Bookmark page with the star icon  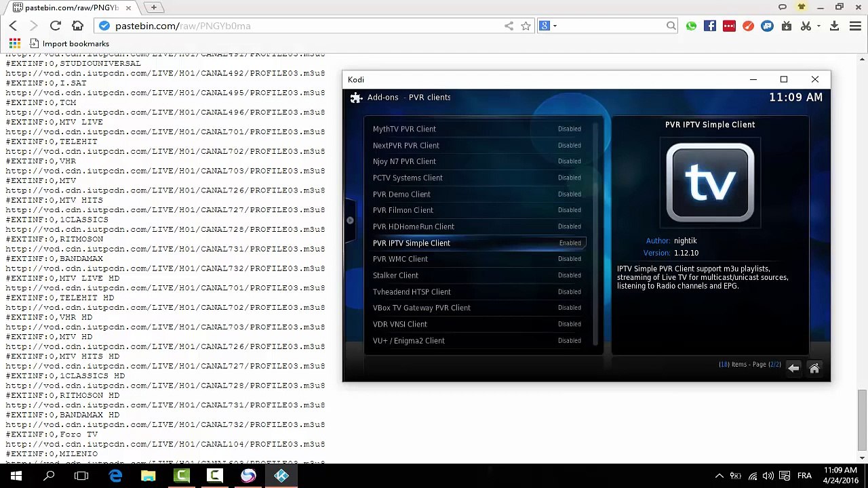tap(526, 26)
